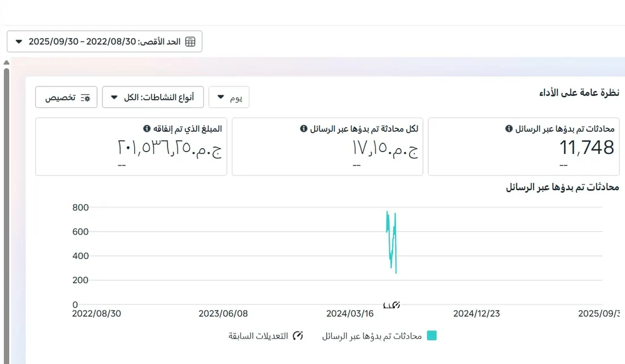Viewport: 625px width, 364px height.
Task: Click the date range dropdown arrow
Action: (19, 41)
